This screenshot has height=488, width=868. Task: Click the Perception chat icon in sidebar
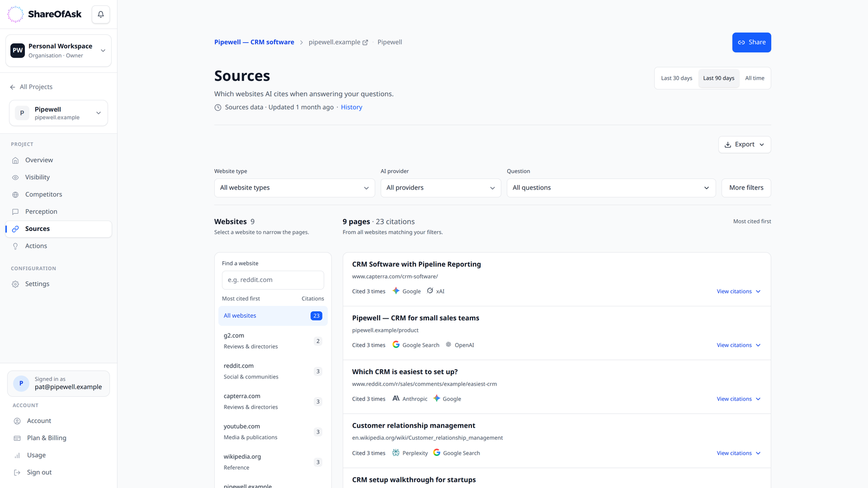(x=15, y=212)
